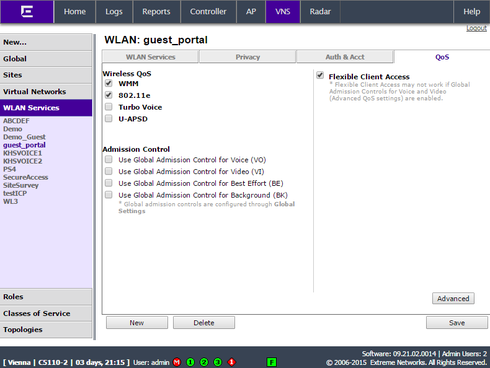This screenshot has width=490, height=368.
Task: Click the green F status icon
Action: pos(272,362)
